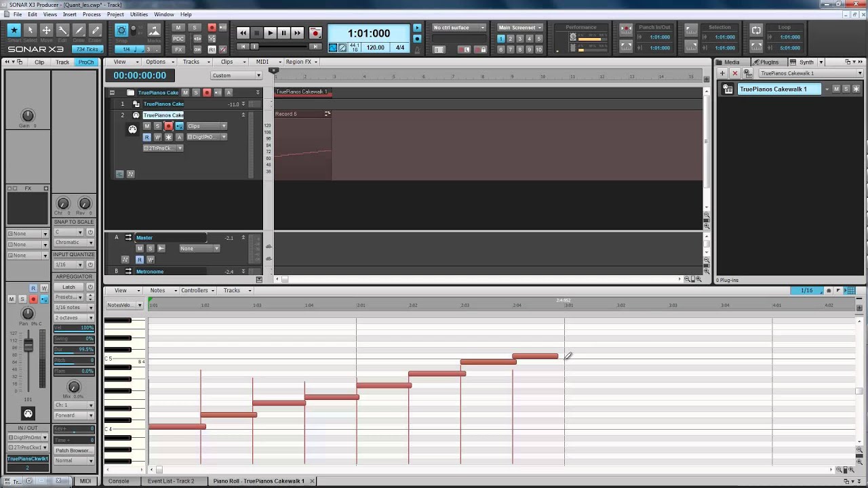Click the Marks snap landmark icon
This screenshot has height=488, width=868.
pos(154,30)
